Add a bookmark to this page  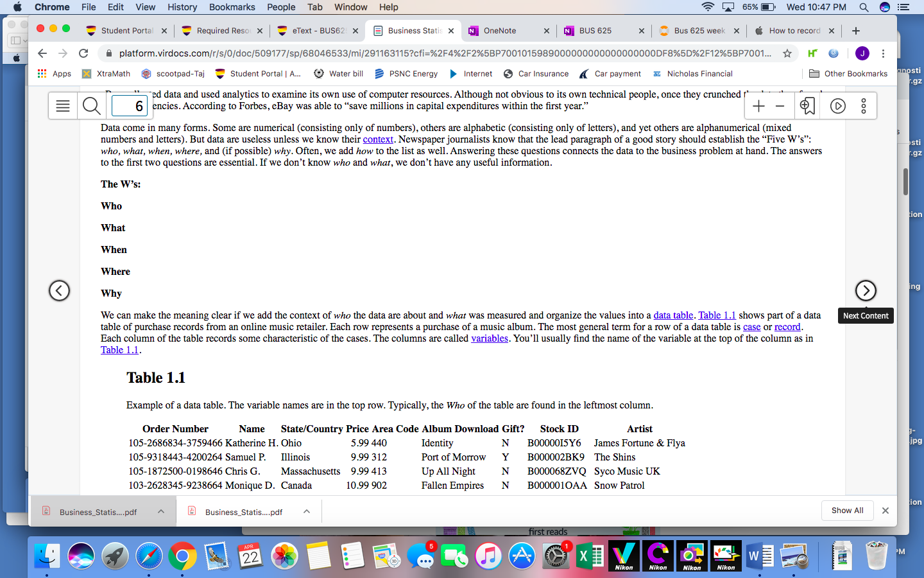(x=807, y=106)
